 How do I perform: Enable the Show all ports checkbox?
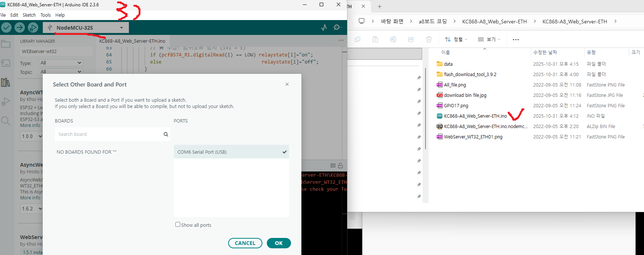point(178,225)
